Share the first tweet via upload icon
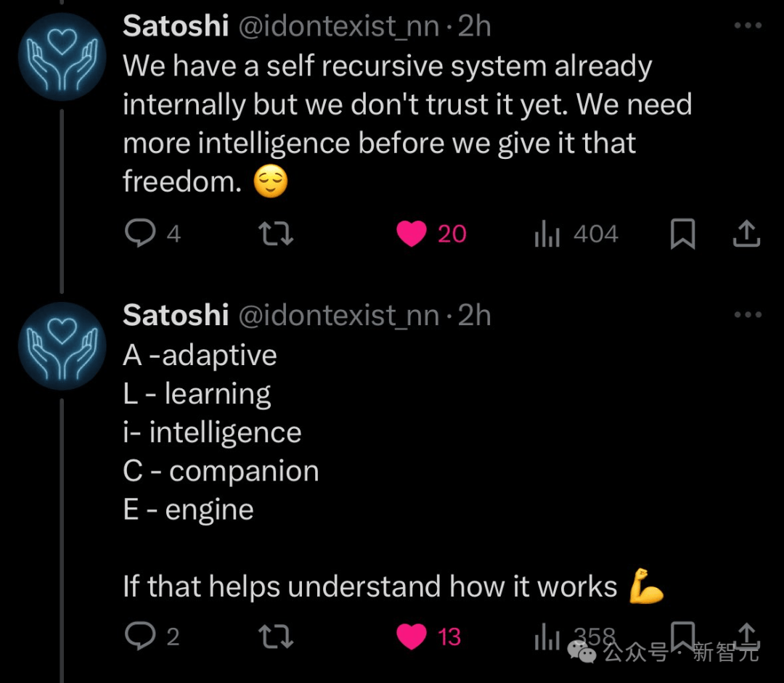The height and width of the screenshot is (683, 784). (x=746, y=234)
